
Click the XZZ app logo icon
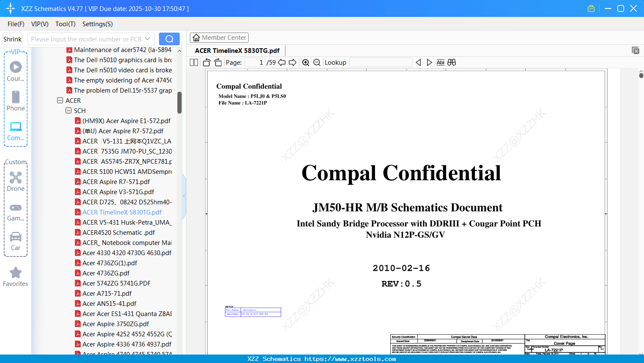(11, 8)
